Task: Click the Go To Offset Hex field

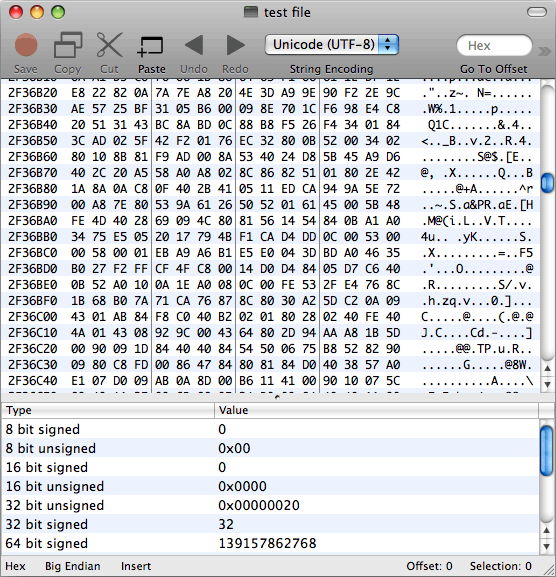Action: tap(494, 45)
